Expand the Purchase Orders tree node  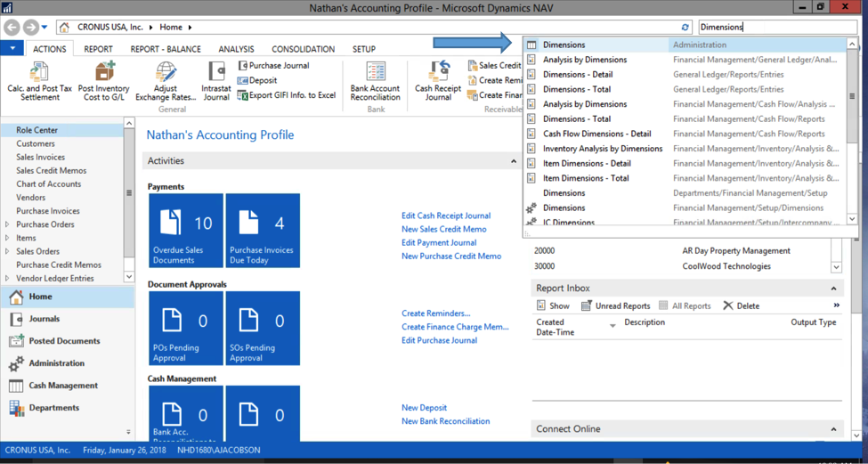point(6,224)
